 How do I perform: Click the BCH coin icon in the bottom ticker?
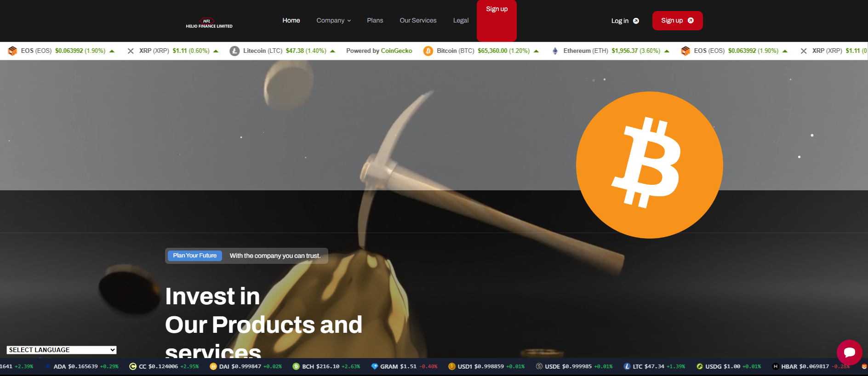296,366
